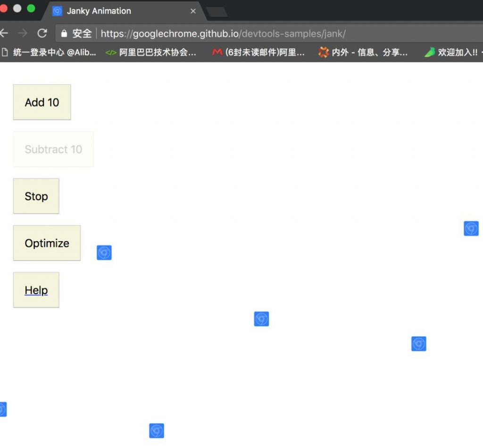Screen dimensions: 483x448
Task: Open a new tab button
Action: pyautogui.click(x=217, y=12)
